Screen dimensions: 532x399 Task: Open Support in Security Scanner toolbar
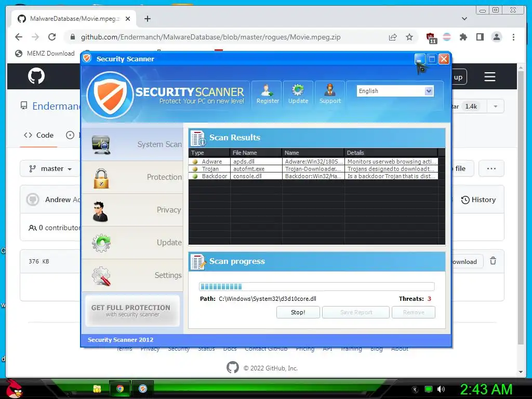coord(330,94)
